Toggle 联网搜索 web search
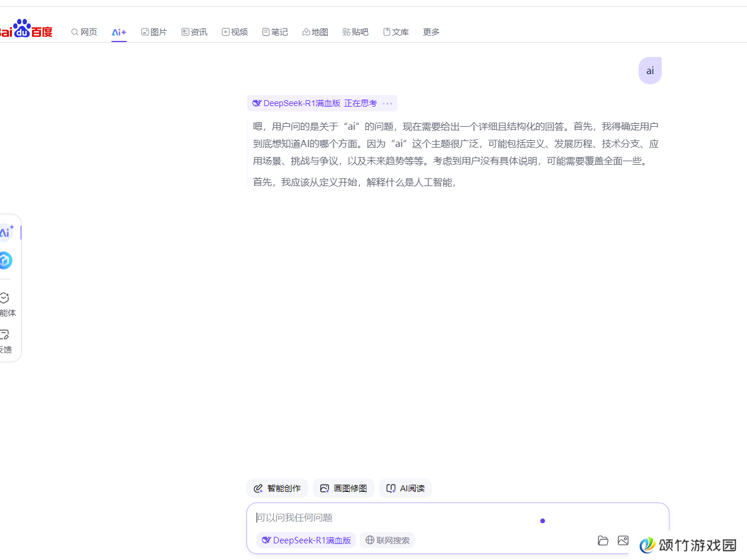This screenshot has height=560, width=747. pos(387,540)
